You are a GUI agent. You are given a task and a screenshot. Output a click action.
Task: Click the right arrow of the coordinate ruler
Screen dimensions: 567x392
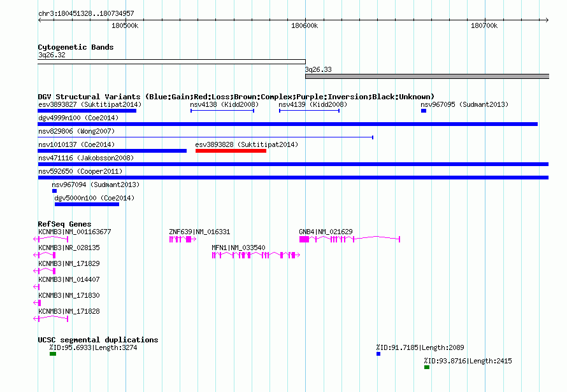(x=547, y=20)
